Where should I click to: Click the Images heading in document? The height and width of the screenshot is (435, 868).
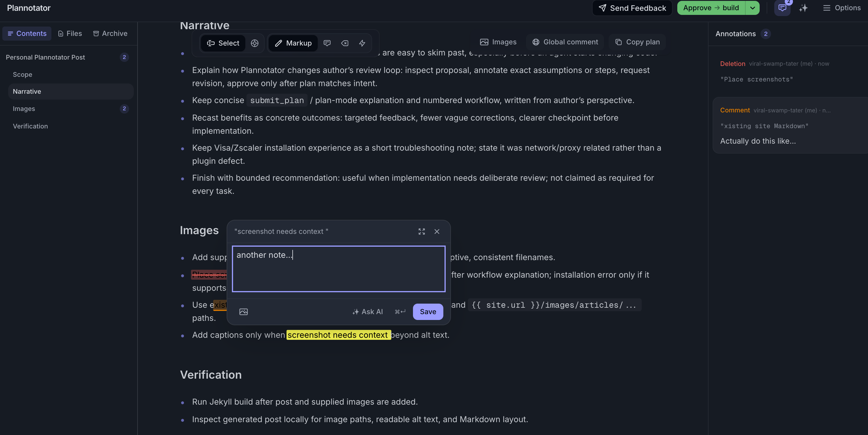199,230
